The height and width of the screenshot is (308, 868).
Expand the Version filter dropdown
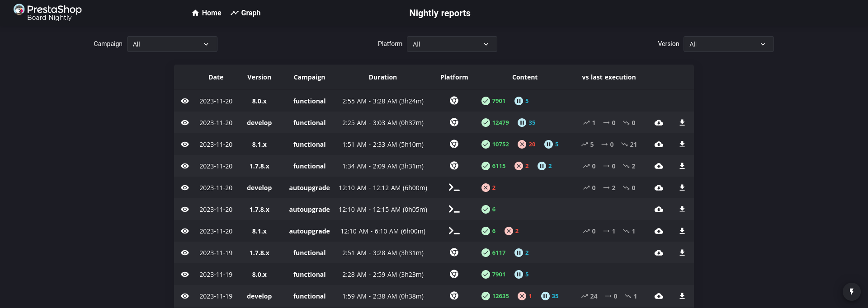(x=728, y=44)
